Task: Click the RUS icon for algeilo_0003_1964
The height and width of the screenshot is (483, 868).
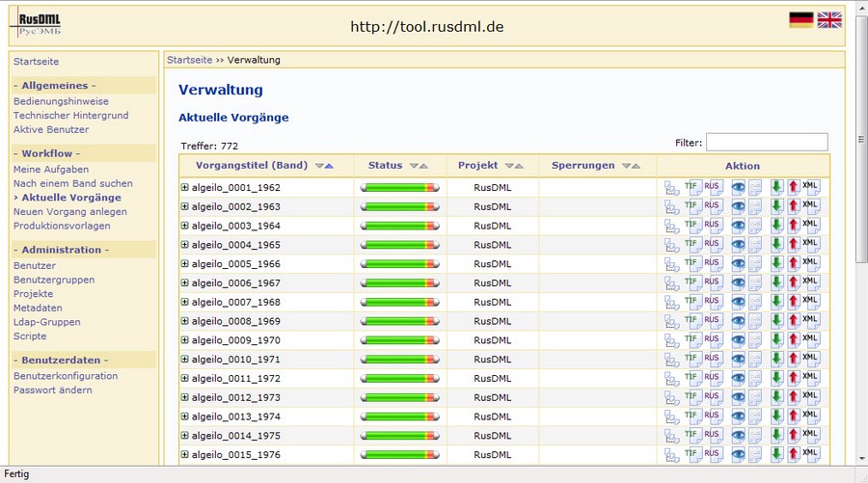Action: tap(713, 226)
